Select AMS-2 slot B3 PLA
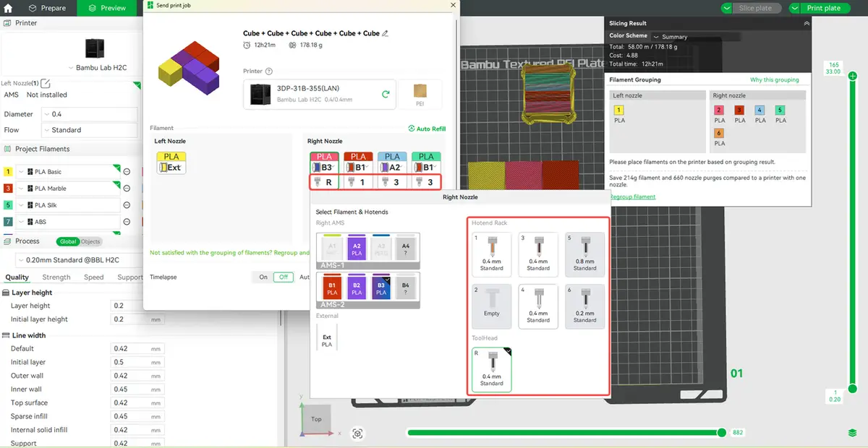The width and height of the screenshot is (868, 448). pyautogui.click(x=381, y=287)
